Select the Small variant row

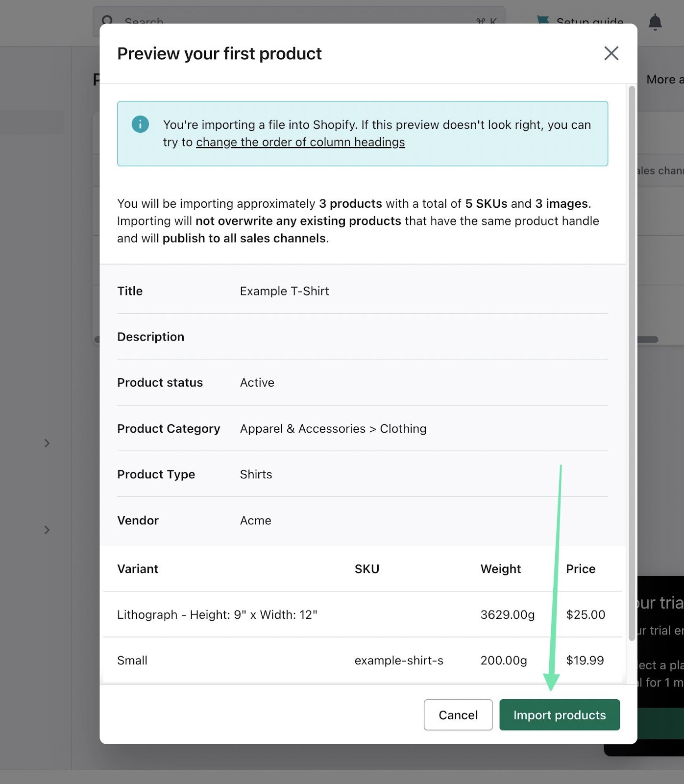tap(132, 661)
